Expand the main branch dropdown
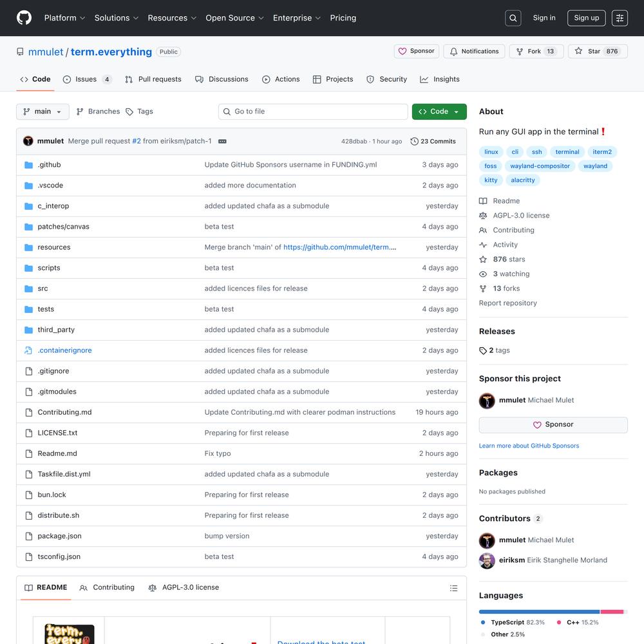 (43, 111)
